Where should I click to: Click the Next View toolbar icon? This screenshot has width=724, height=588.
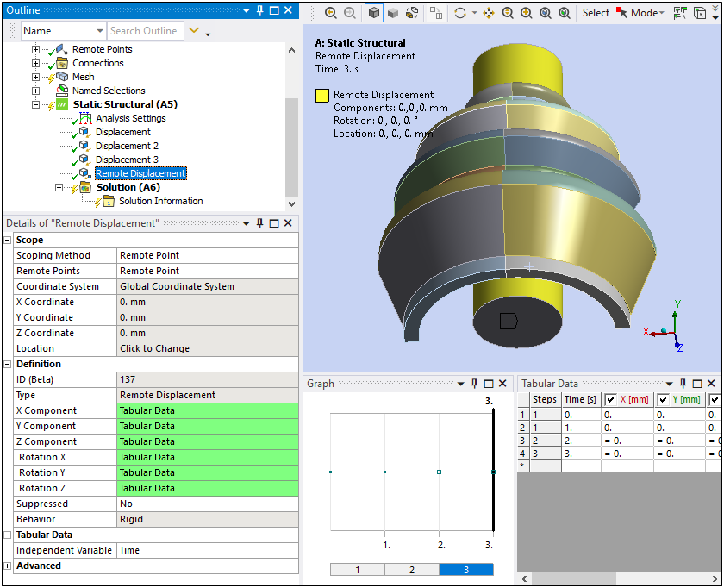(350, 13)
